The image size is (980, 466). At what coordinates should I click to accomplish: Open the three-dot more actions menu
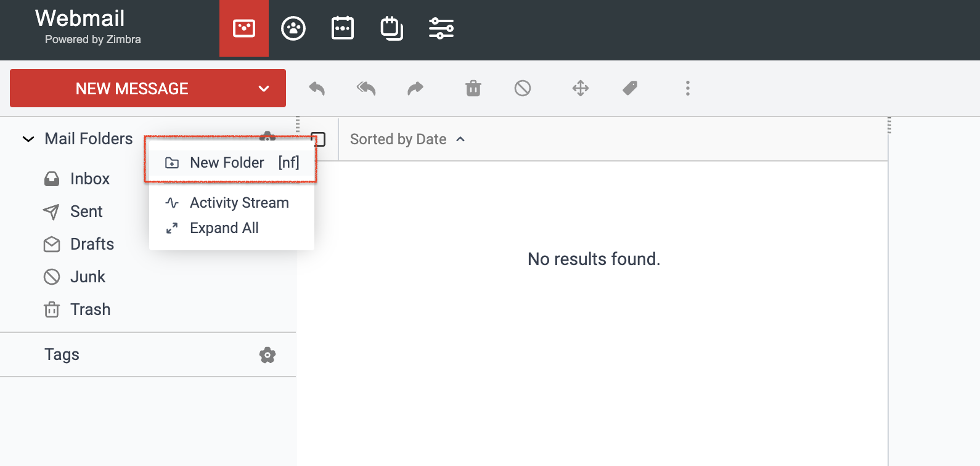tap(688, 88)
